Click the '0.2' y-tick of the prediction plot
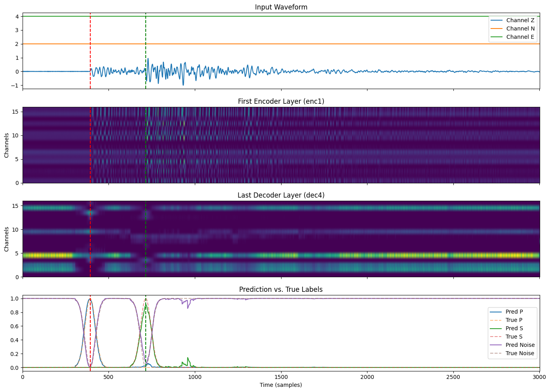The image size is (550, 392). click(15, 354)
